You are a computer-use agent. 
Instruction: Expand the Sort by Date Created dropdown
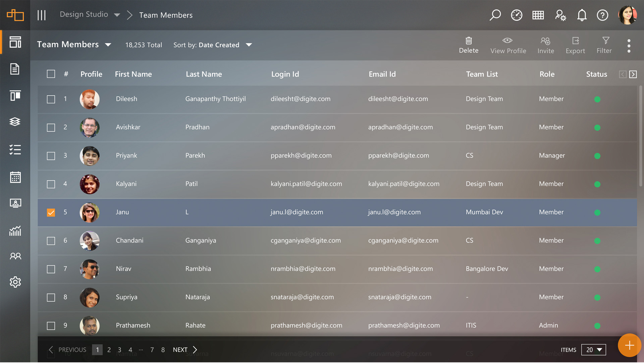pos(249,45)
